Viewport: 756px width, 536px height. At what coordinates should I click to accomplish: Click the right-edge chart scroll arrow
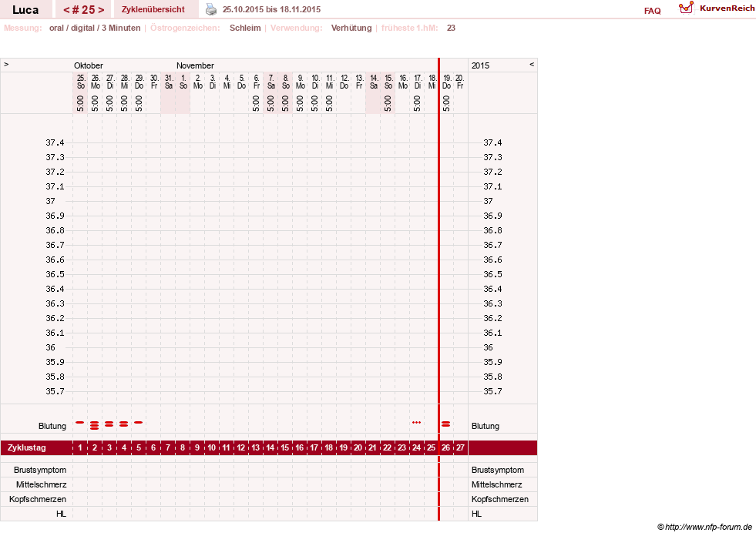coord(532,64)
